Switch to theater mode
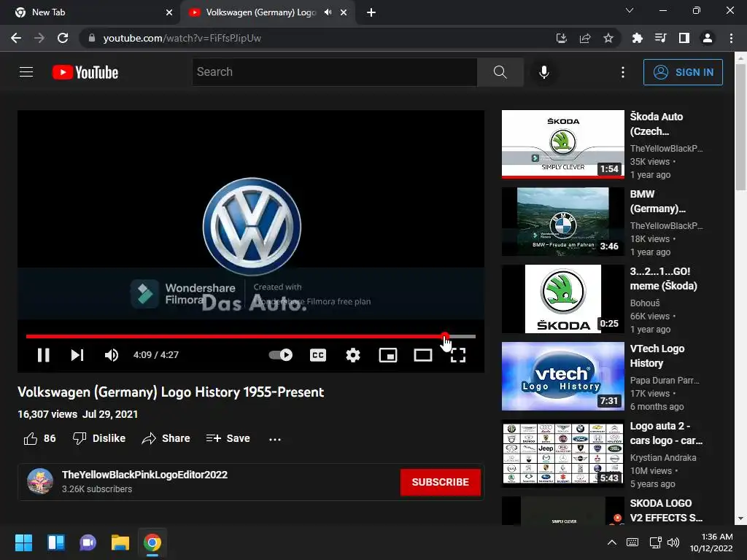 [x=422, y=355]
